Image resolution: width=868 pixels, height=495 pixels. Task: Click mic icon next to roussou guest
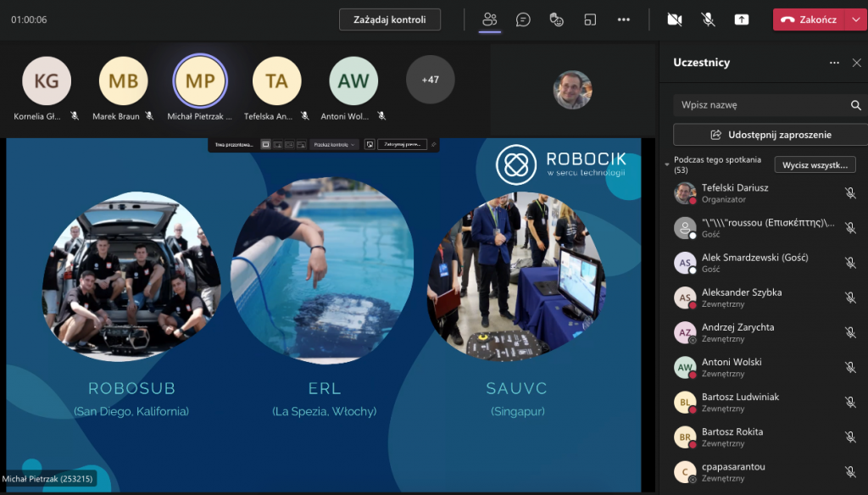pyautogui.click(x=851, y=227)
